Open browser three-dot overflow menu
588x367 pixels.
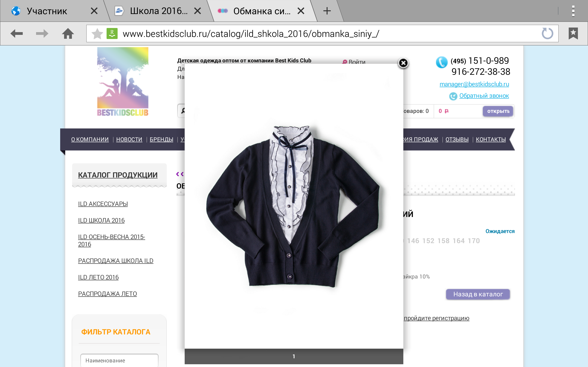click(573, 11)
